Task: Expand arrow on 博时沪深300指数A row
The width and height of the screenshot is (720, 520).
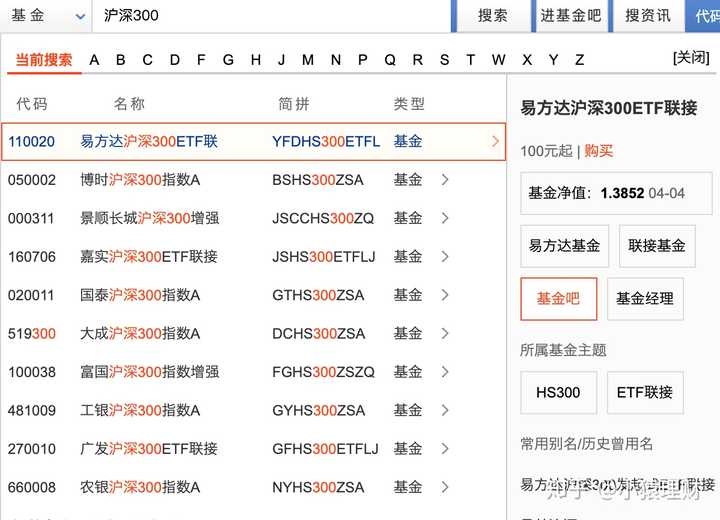Action: coord(444,180)
